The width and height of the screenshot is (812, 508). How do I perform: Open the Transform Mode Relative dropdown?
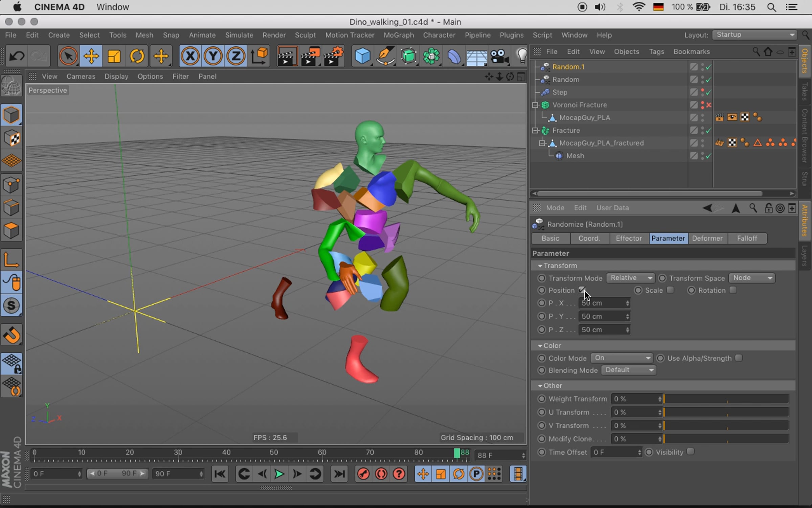(x=630, y=278)
